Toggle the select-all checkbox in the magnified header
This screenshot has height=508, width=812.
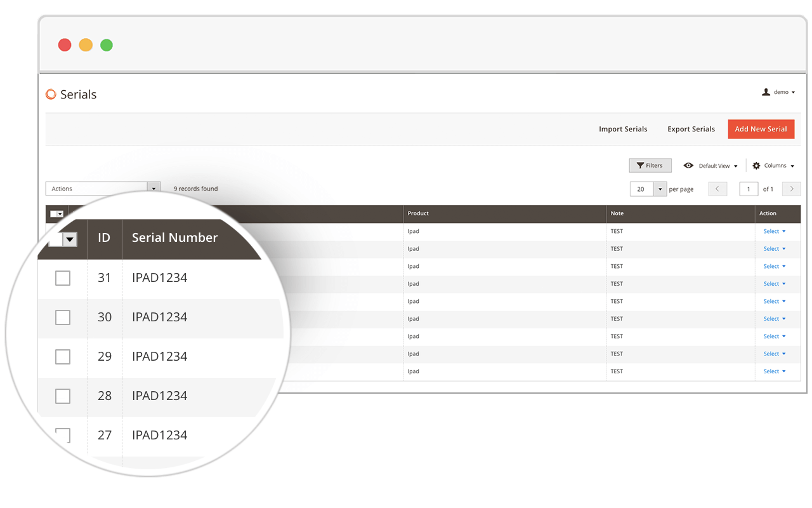(56, 239)
